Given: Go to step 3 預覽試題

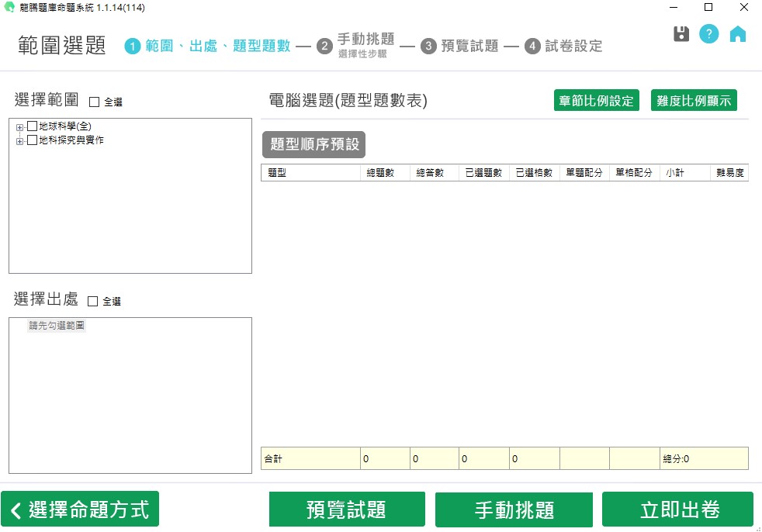Looking at the screenshot, I should pyautogui.click(x=460, y=46).
